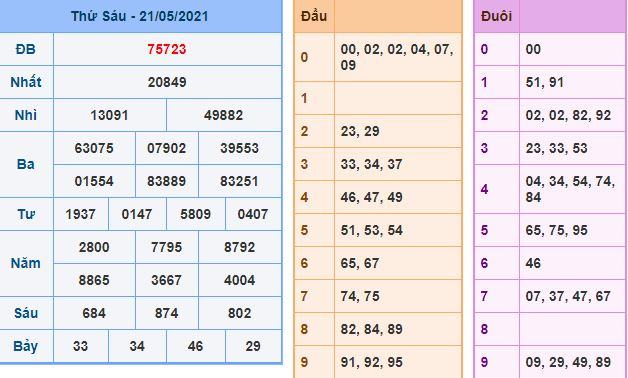Select the third prize number 01554
Image resolution: width=628 pixels, height=378 pixels.
(x=94, y=181)
